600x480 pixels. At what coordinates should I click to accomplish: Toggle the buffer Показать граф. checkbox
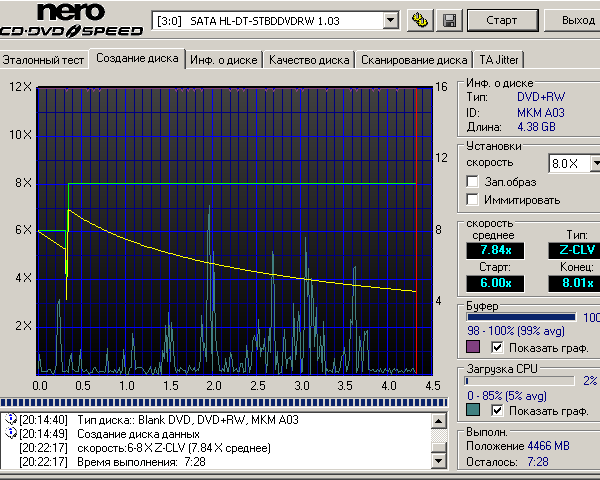coord(497,348)
